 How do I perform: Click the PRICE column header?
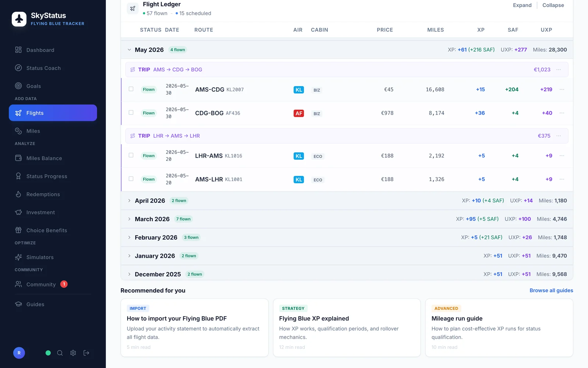pos(385,30)
